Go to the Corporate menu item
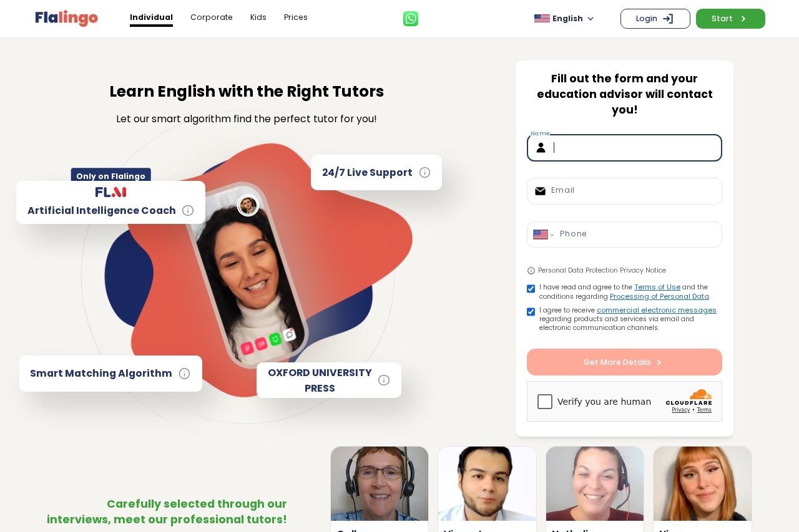Image resolution: width=799 pixels, height=532 pixels. [212, 17]
